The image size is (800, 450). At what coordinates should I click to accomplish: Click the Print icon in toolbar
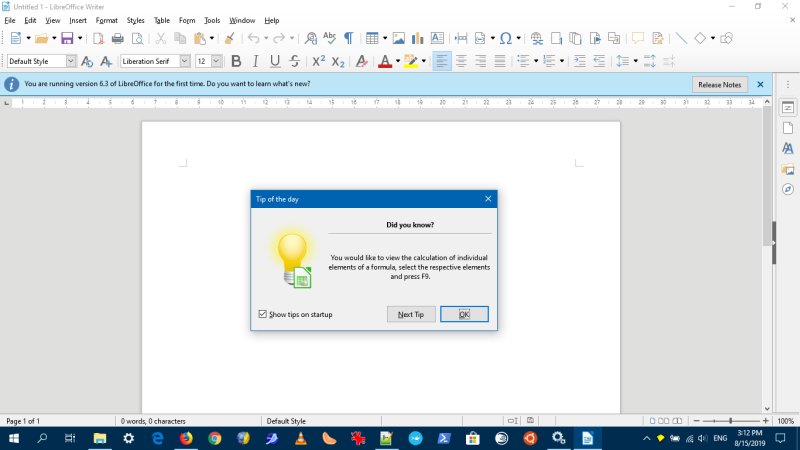point(117,38)
